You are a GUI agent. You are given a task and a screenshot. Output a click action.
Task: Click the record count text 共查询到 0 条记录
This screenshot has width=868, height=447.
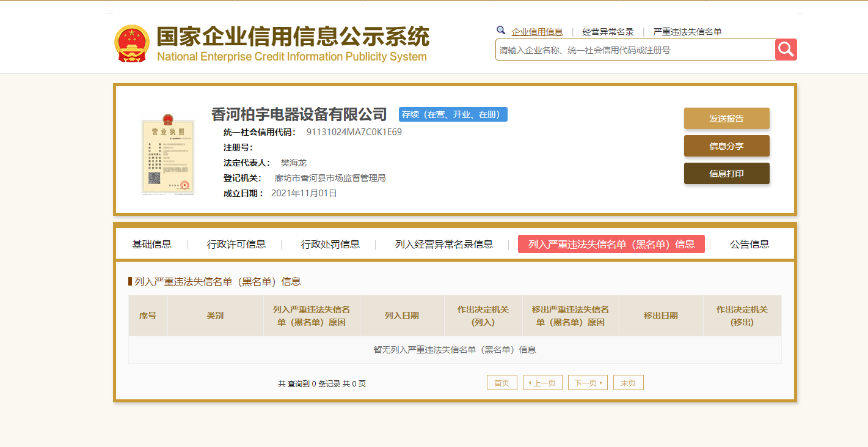[309, 383]
